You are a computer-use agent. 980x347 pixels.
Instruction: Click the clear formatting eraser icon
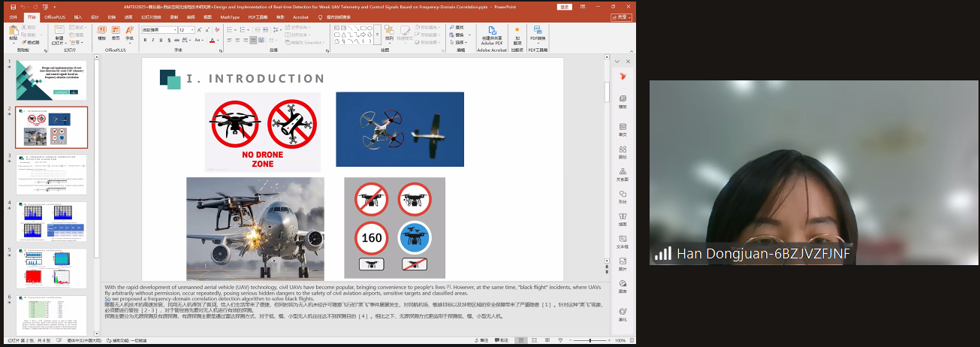click(x=217, y=30)
